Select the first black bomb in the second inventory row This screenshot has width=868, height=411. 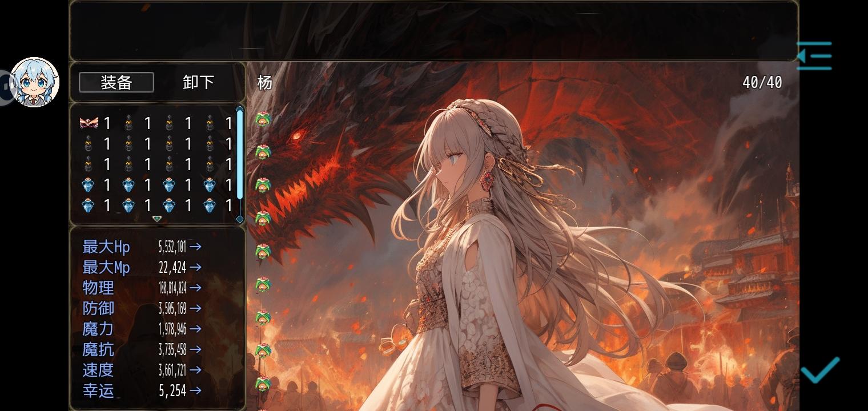click(88, 143)
